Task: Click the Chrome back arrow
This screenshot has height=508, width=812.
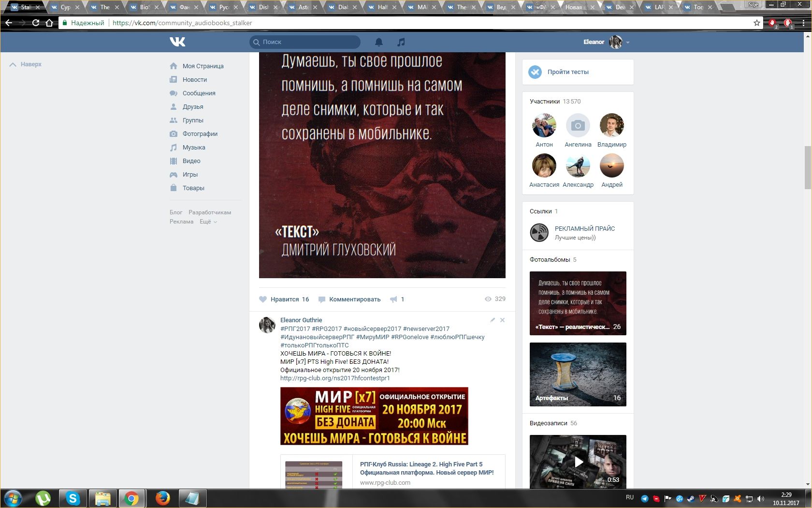Action: coord(9,23)
